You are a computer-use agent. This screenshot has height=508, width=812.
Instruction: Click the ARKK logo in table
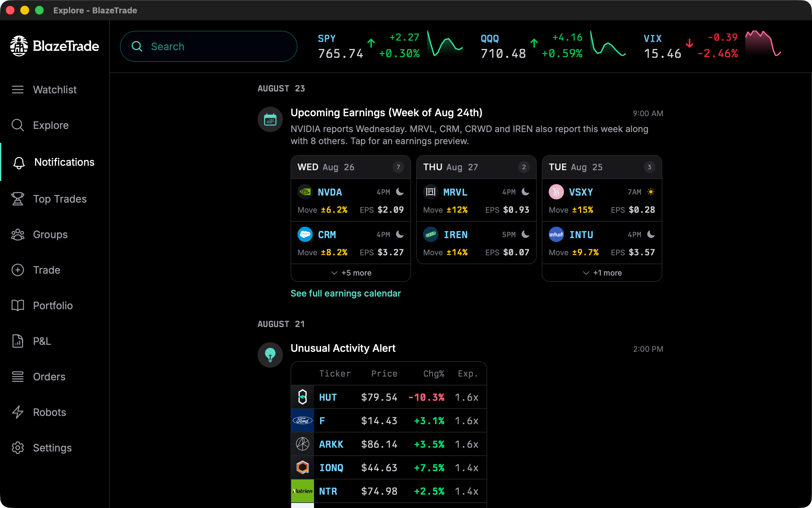click(303, 444)
